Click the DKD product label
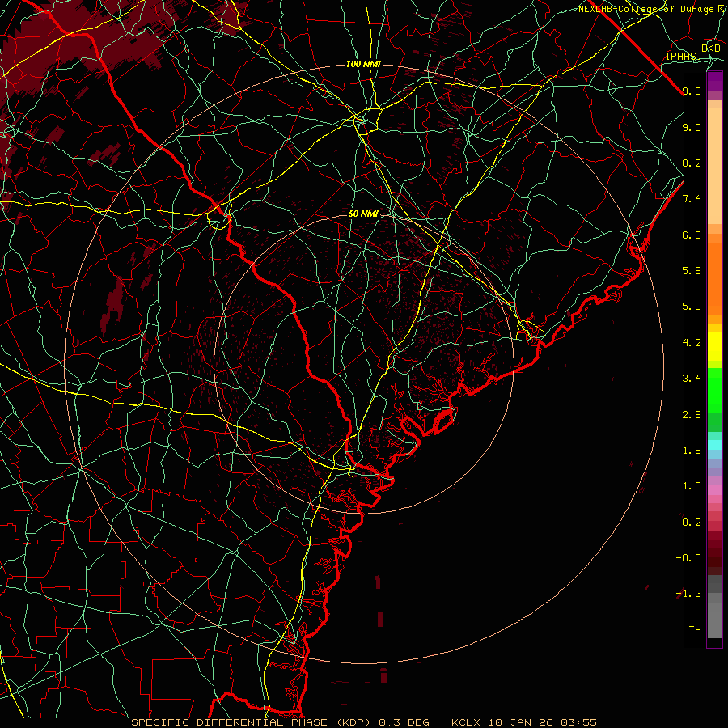Image resolution: width=728 pixels, height=728 pixels. (x=711, y=48)
